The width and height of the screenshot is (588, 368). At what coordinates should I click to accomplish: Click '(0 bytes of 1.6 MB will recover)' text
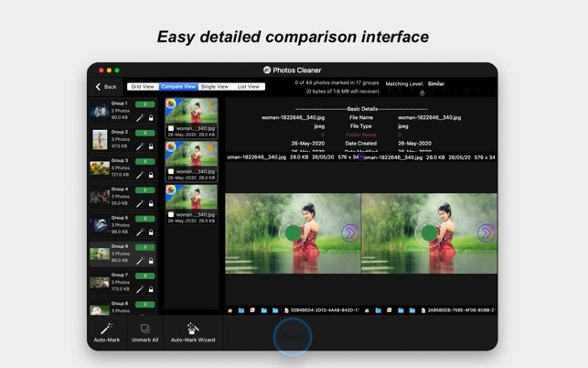(x=342, y=92)
